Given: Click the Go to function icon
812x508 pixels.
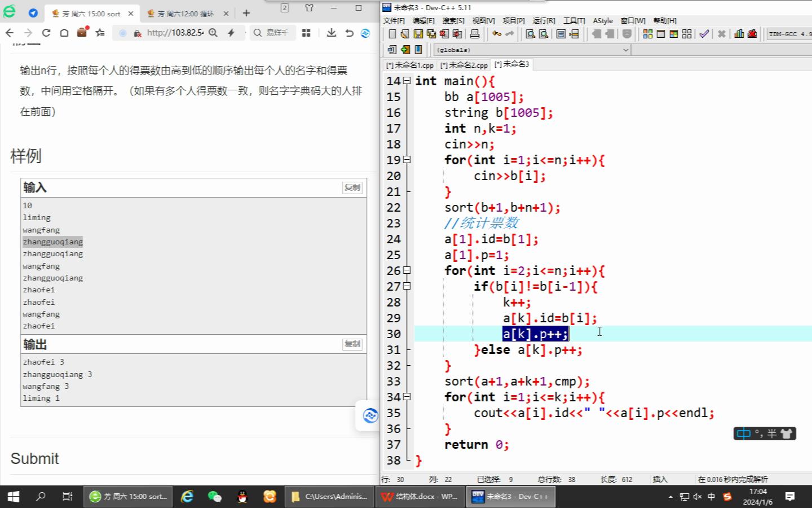Looking at the screenshot, I should point(561,34).
